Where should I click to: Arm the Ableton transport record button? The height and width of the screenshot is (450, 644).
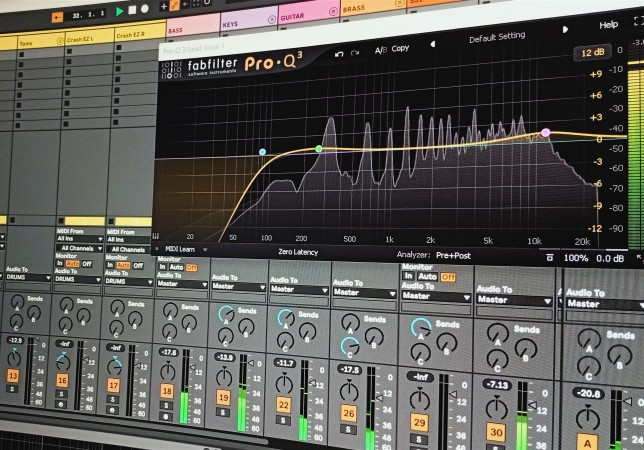click(x=145, y=9)
